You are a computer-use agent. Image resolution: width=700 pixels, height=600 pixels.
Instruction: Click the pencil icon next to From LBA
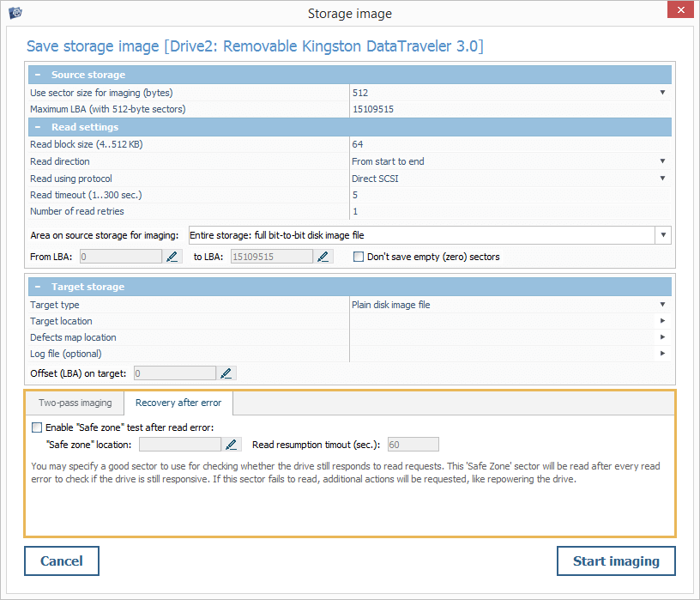172,256
